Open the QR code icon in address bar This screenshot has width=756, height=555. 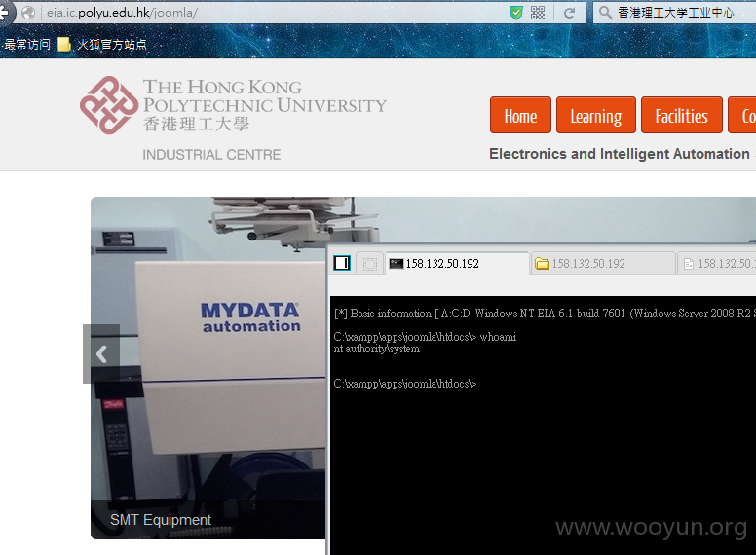point(538,13)
